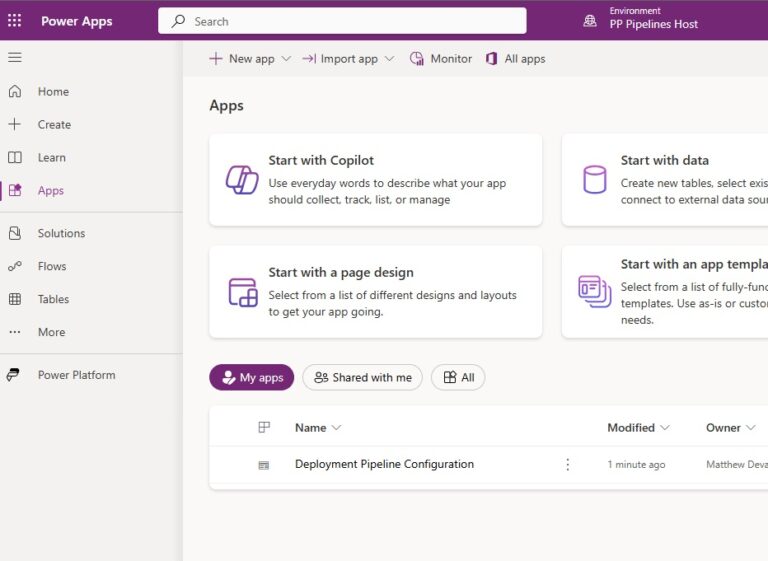Click the page design layout icon
768x561 pixels.
[243, 292]
